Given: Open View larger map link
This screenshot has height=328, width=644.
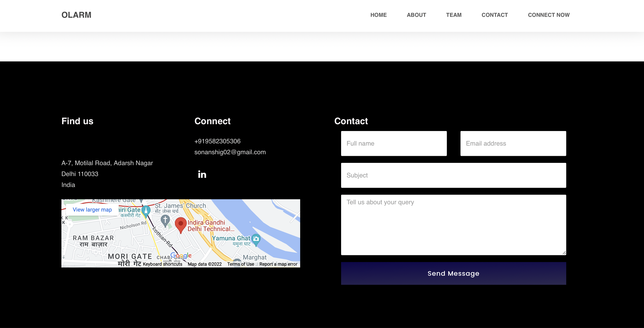Looking at the screenshot, I should (92, 209).
